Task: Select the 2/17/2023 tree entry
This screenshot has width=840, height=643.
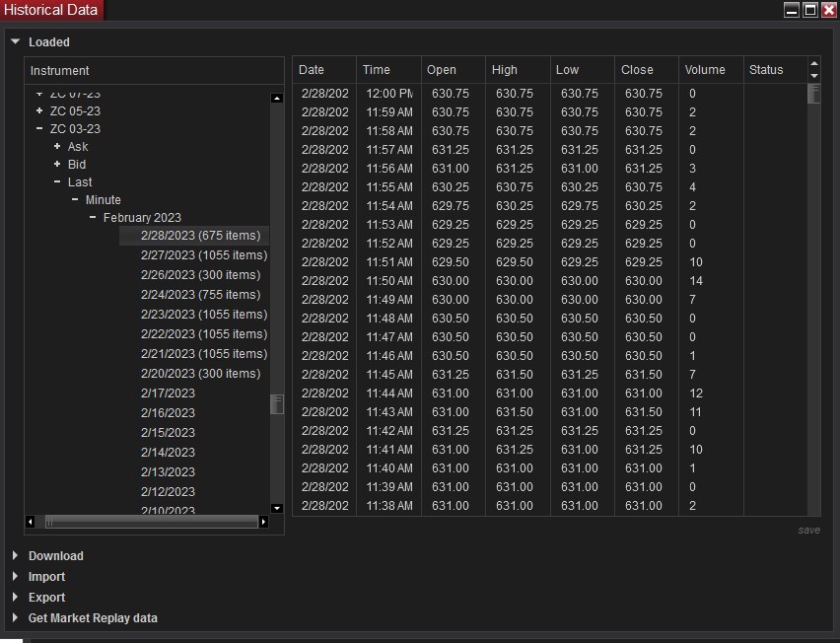Action: click(168, 393)
